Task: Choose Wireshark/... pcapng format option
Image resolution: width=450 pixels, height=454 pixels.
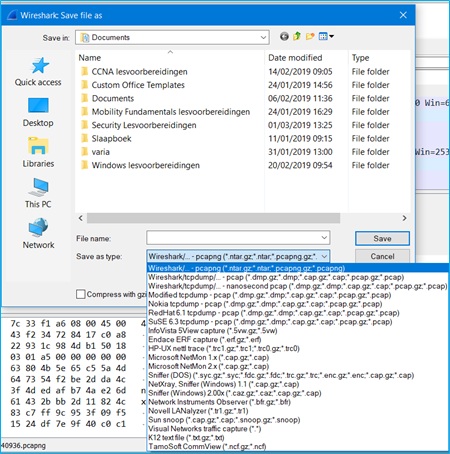Action: tap(298, 268)
